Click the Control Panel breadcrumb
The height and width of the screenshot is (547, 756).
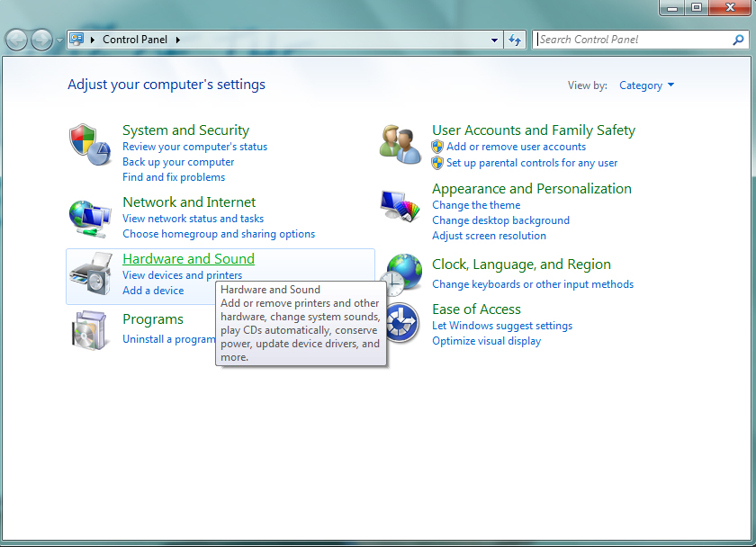pos(135,40)
